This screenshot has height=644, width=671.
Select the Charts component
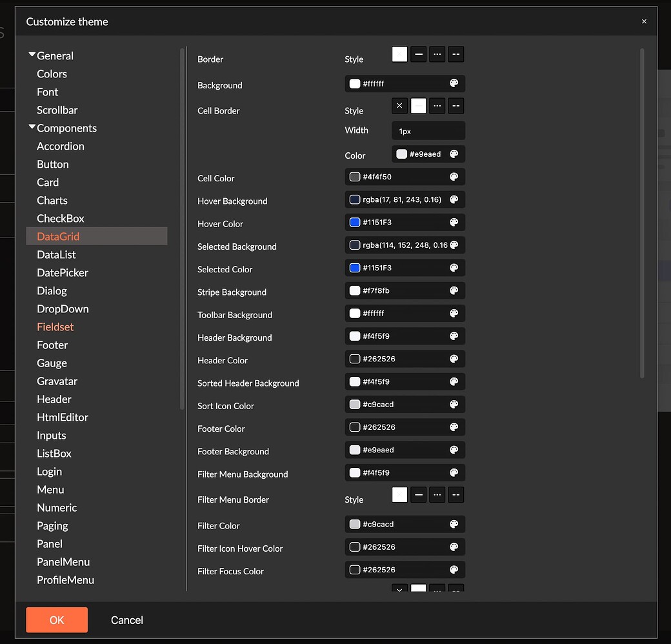(52, 200)
